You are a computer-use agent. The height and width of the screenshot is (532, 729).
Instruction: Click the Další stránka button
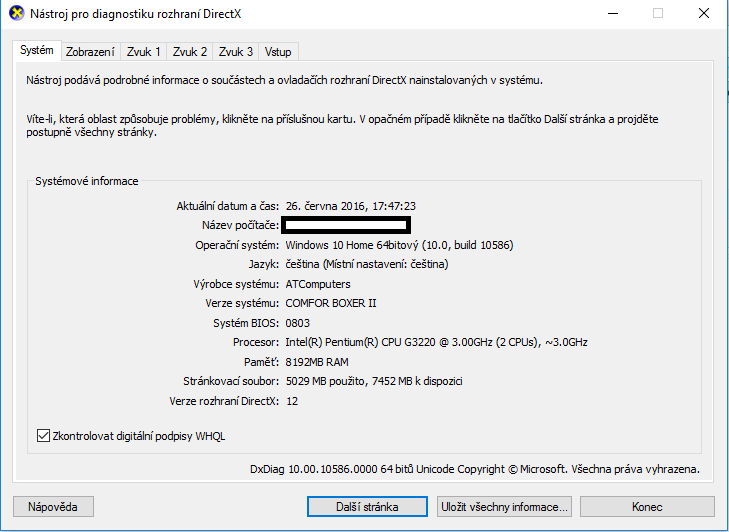[x=366, y=507]
